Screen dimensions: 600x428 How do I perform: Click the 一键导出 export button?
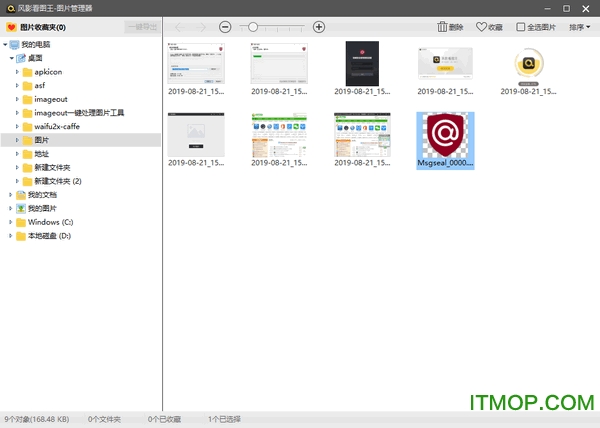coord(141,27)
